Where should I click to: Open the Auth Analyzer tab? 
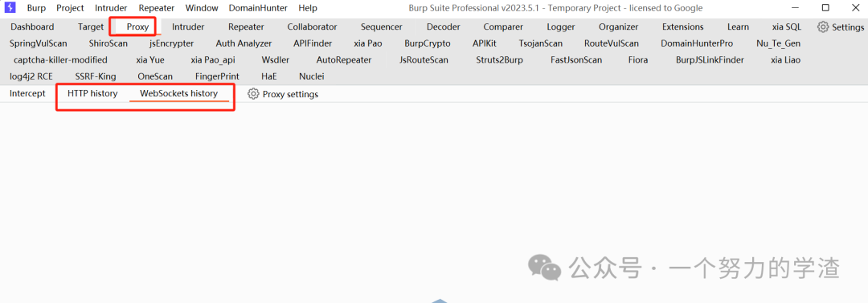[244, 43]
